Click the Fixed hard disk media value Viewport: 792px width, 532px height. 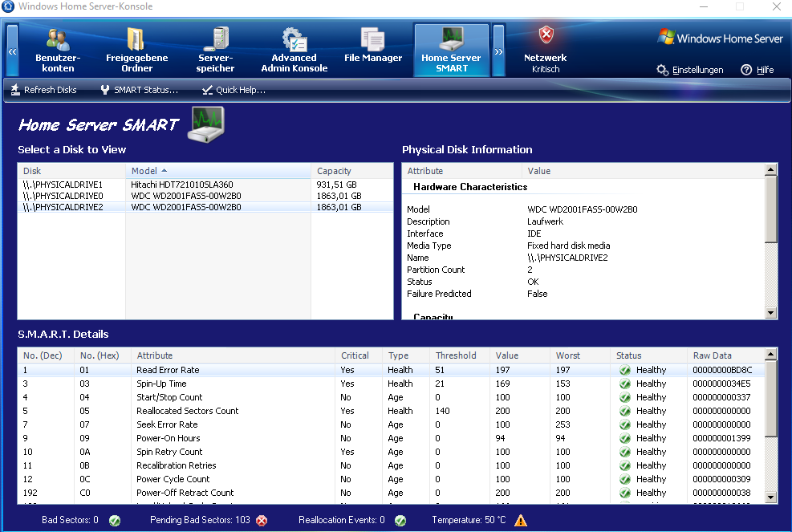[569, 246]
